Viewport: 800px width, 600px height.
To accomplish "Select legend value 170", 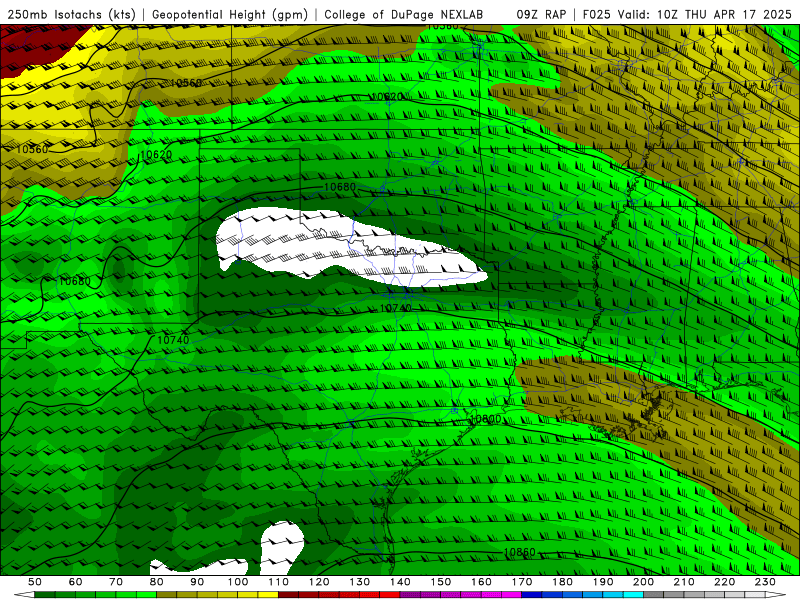I will tap(522, 582).
